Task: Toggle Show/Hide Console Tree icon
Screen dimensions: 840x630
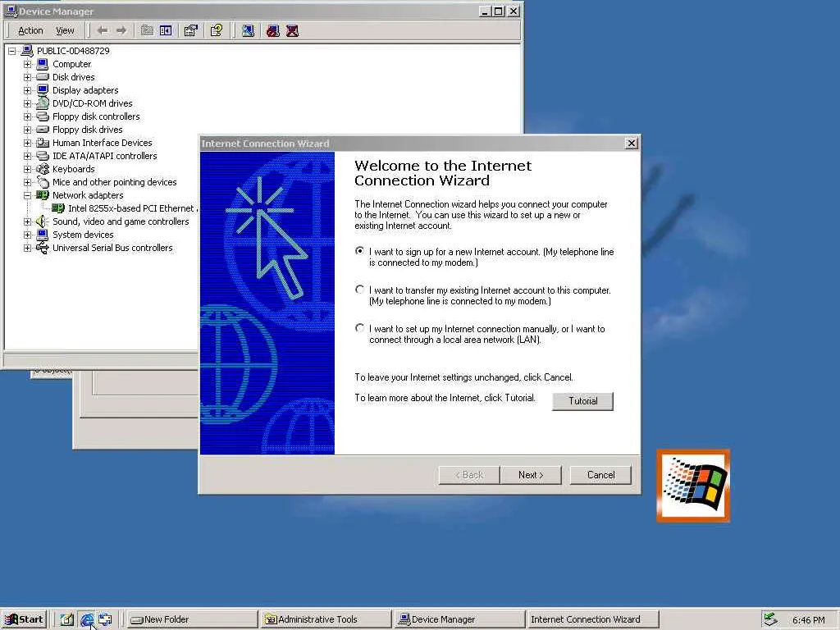Action: 166,30
